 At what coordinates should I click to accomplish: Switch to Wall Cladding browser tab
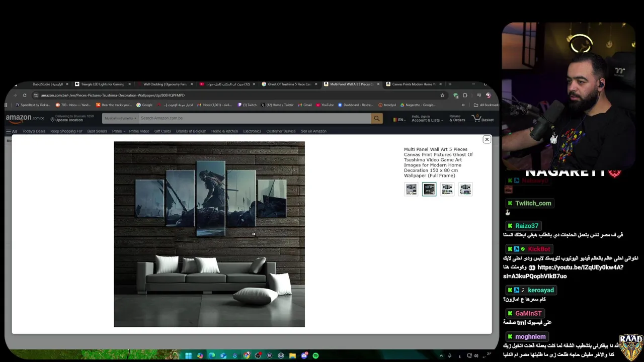click(x=165, y=84)
